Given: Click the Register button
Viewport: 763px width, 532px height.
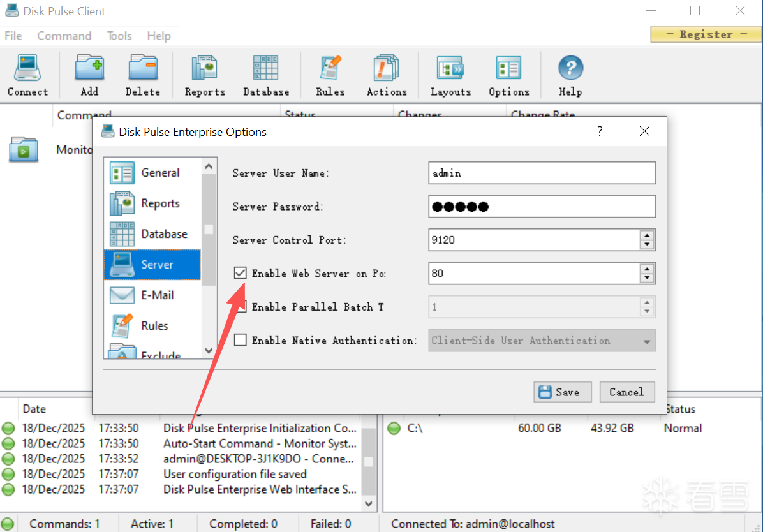Looking at the screenshot, I should [x=706, y=34].
